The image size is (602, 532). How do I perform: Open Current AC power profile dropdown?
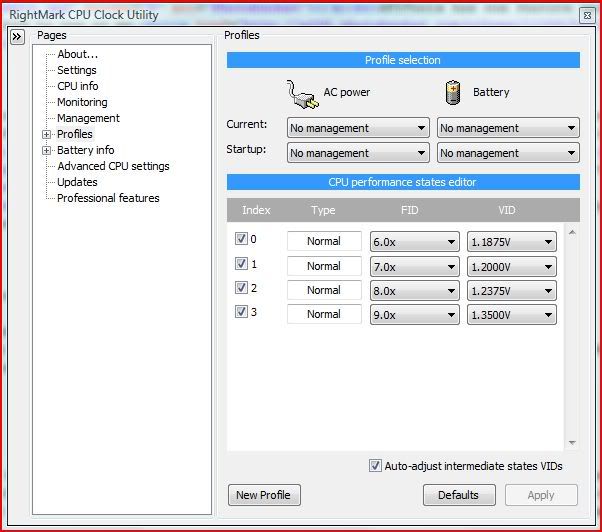click(358, 128)
